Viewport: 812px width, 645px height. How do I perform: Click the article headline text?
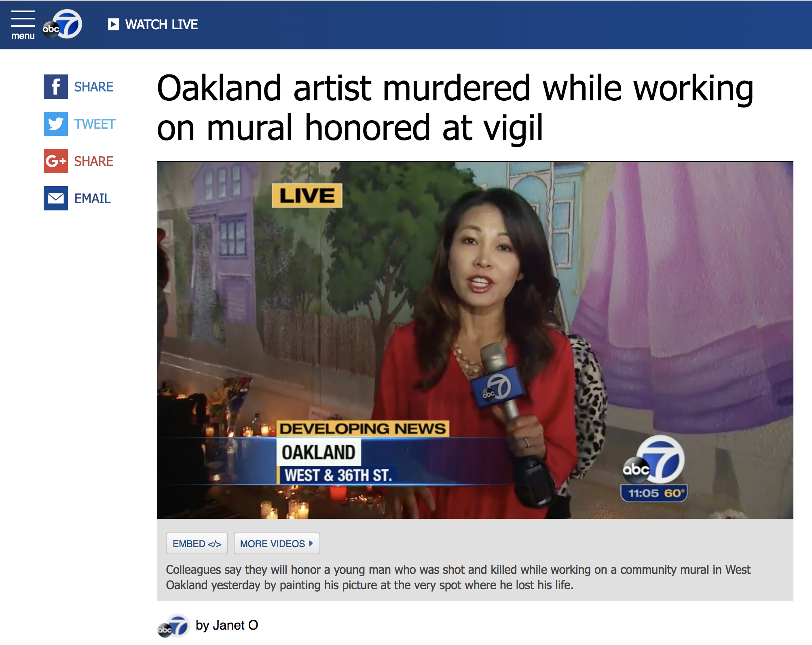tap(455, 108)
